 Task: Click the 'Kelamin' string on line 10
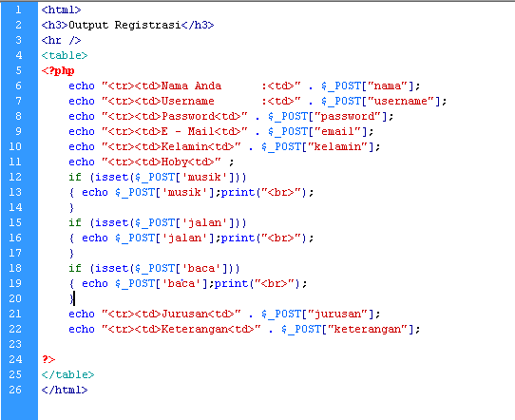pyautogui.click(x=184, y=146)
